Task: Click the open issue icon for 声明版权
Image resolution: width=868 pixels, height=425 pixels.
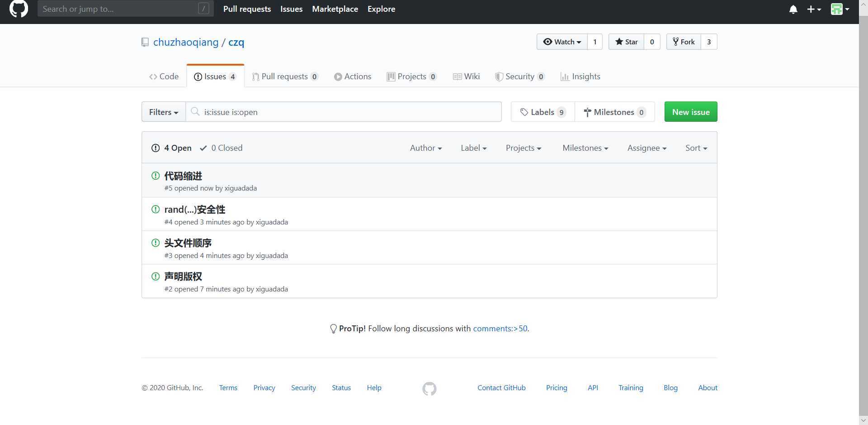Action: pos(156,276)
